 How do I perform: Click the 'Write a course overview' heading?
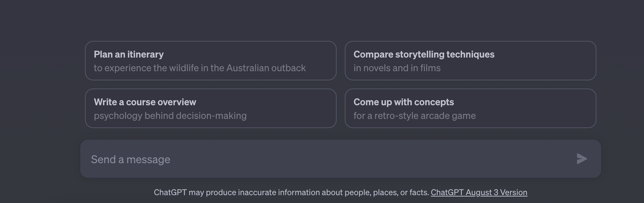click(145, 102)
